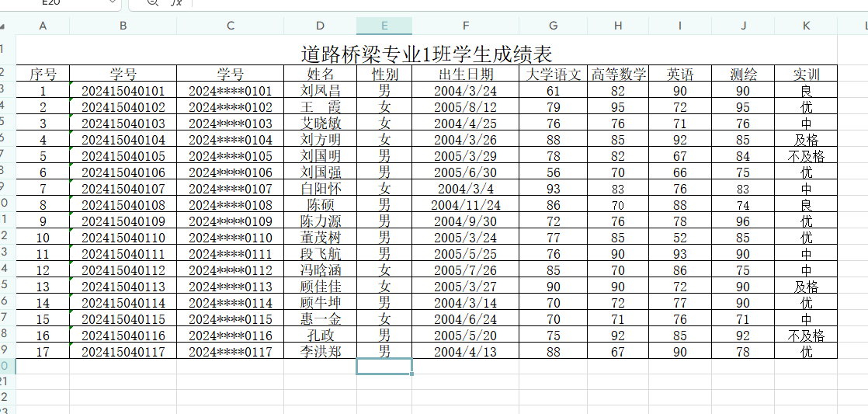
Task: Select the name cell 陈力源
Action: (x=320, y=221)
